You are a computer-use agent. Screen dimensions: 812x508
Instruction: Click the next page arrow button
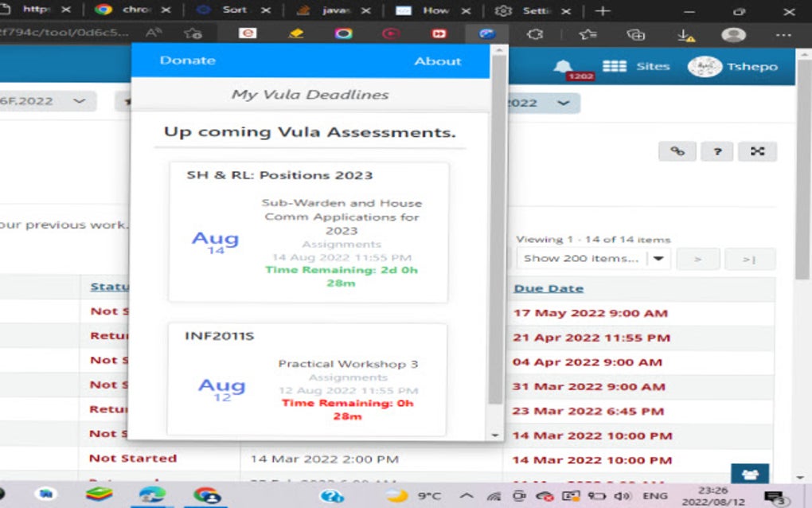(698, 258)
